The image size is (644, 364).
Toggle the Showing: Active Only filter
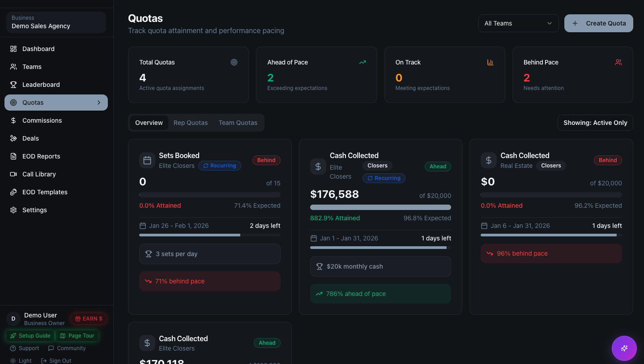pos(595,123)
